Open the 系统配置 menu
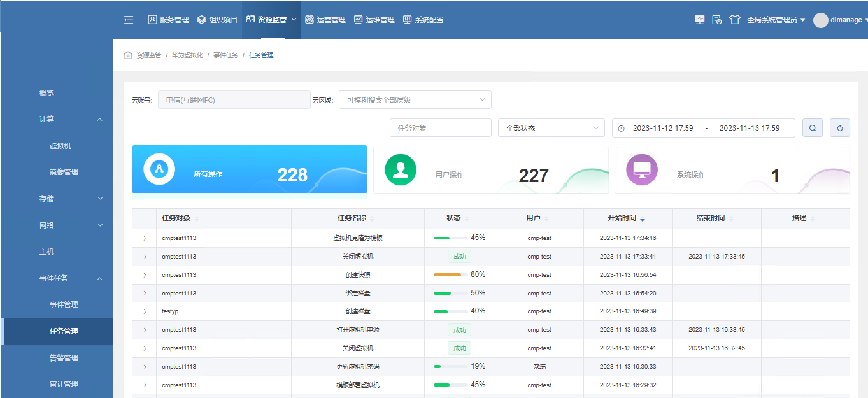Viewport: 868px width, 398px height. (x=423, y=20)
